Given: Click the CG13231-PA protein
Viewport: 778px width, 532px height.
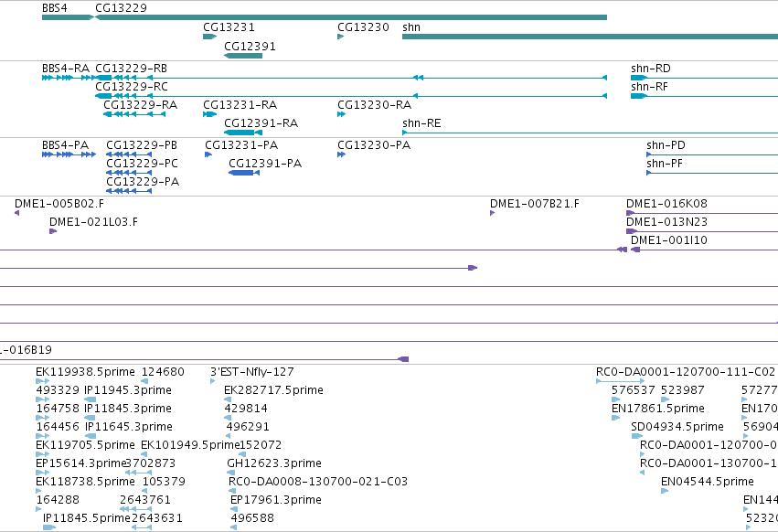Looking at the screenshot, I should point(208,154).
